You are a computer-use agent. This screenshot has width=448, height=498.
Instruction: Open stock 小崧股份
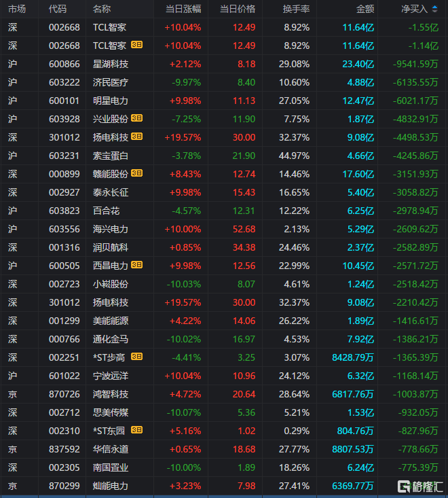coord(111,284)
